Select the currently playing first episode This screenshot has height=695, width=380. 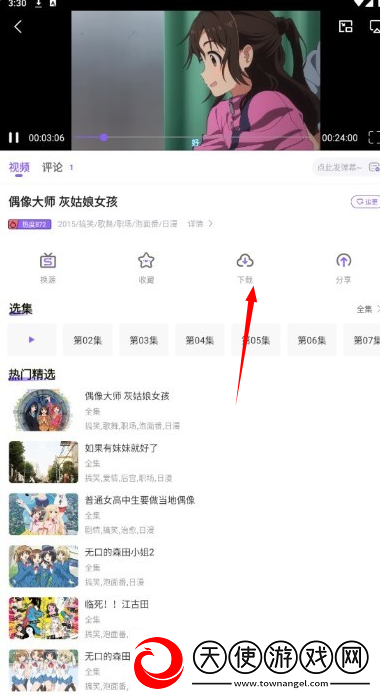click(x=31, y=340)
